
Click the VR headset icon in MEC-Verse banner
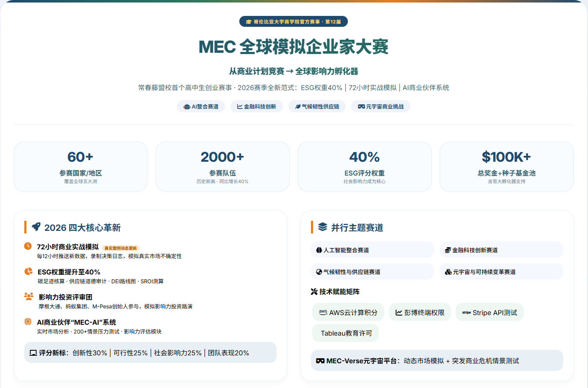click(x=320, y=361)
